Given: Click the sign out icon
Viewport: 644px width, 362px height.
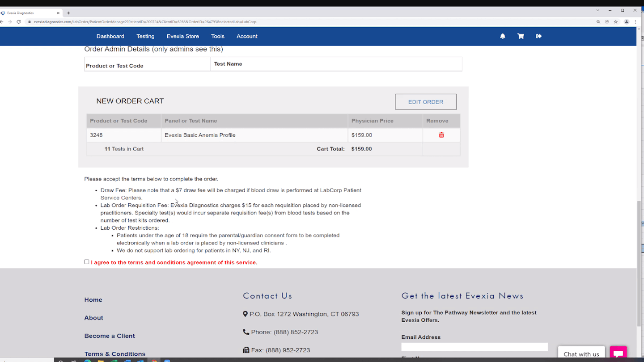Looking at the screenshot, I should coord(538,36).
